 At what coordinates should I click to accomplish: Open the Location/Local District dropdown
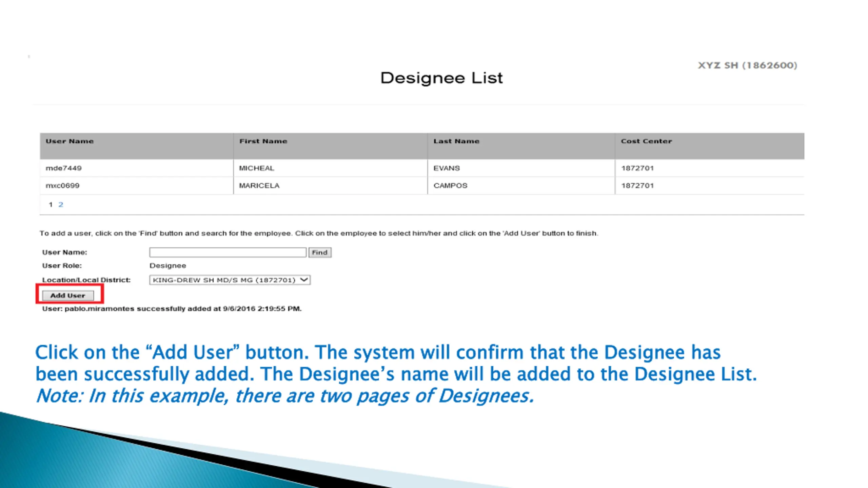[x=230, y=280]
